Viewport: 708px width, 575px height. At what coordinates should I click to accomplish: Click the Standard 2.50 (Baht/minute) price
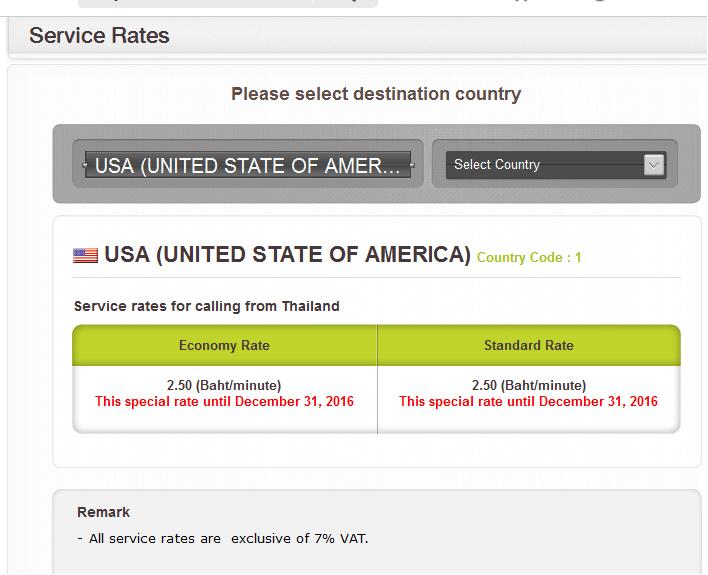click(529, 385)
